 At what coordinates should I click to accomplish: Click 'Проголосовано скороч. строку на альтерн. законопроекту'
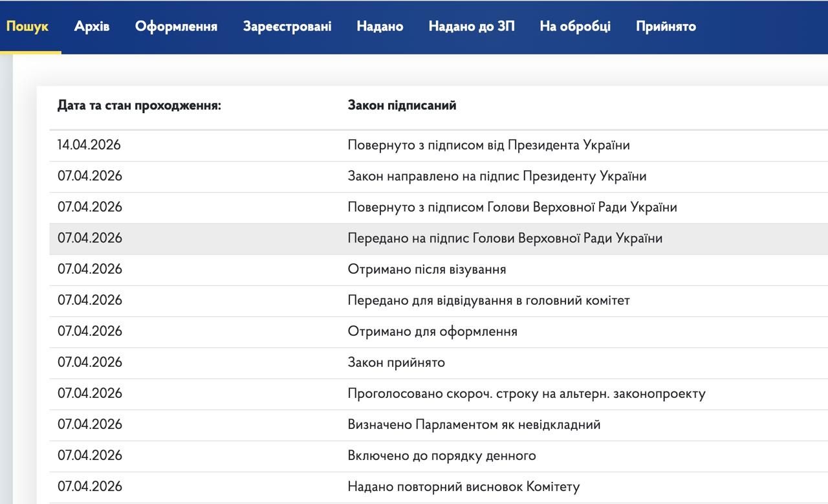pos(527,393)
